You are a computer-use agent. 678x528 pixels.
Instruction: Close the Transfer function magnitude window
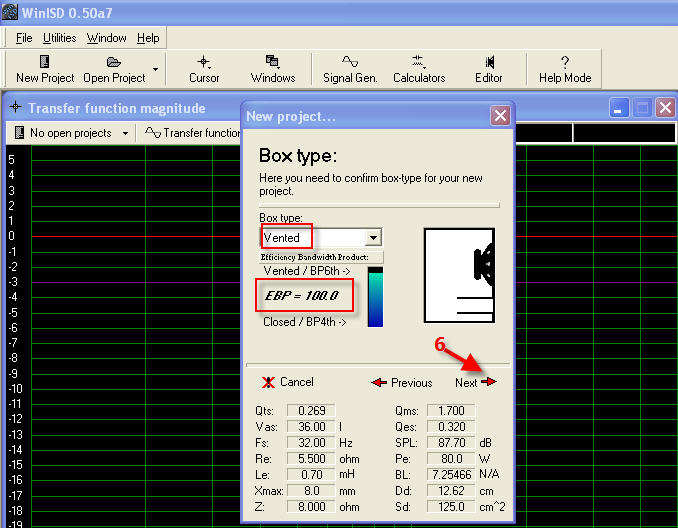(x=665, y=108)
